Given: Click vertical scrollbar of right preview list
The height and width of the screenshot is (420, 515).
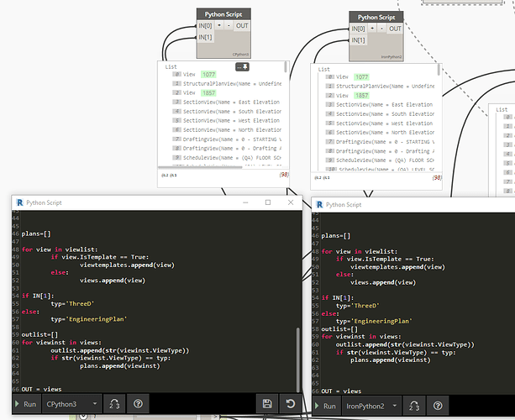Looking at the screenshot, I should tap(439, 70).
